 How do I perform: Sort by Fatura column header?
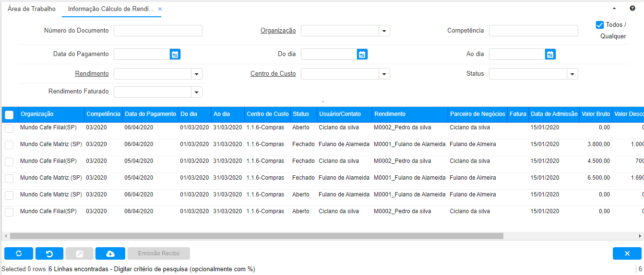pyautogui.click(x=518, y=114)
